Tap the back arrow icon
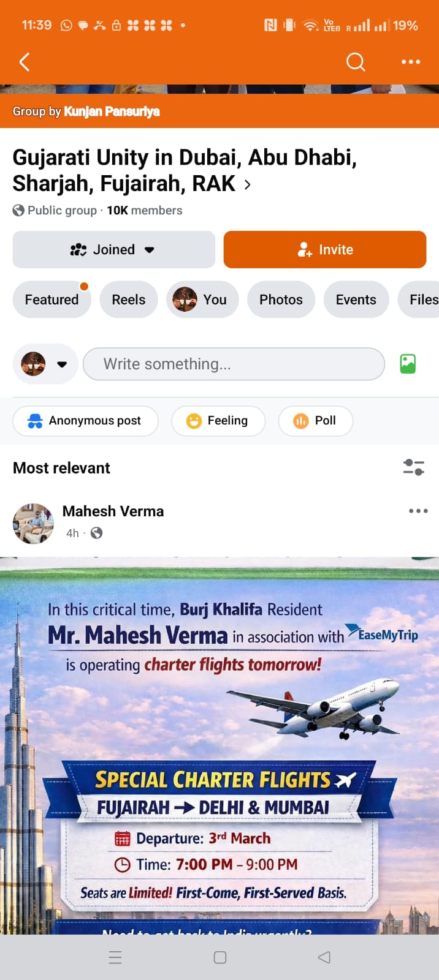 click(25, 62)
